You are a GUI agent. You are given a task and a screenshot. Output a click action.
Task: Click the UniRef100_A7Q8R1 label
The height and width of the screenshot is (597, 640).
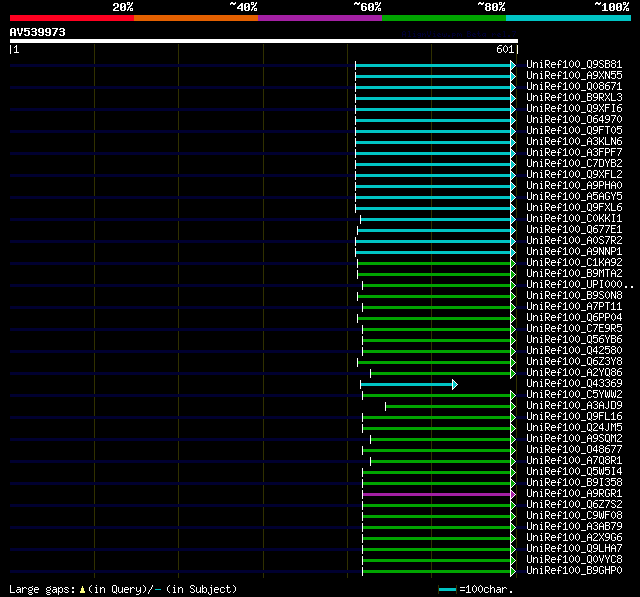[574, 461]
